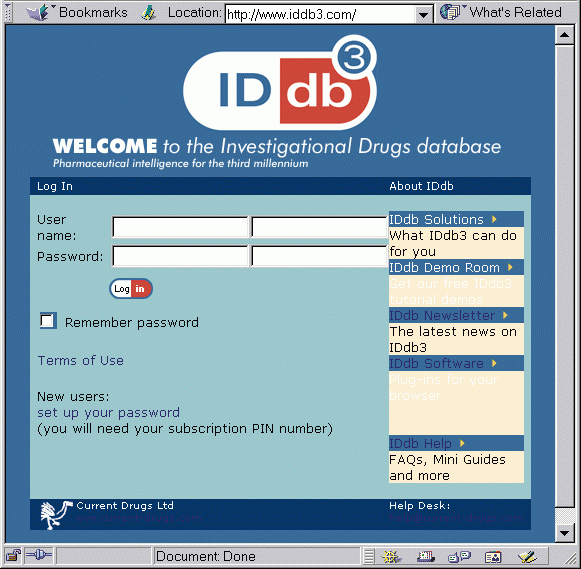Open the What's Related icon

point(450,12)
